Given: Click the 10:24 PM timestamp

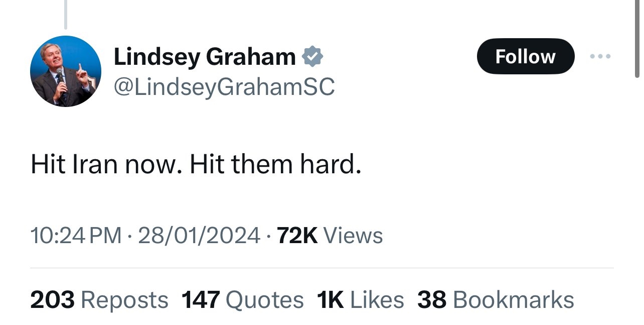Looking at the screenshot, I should 76,235.
